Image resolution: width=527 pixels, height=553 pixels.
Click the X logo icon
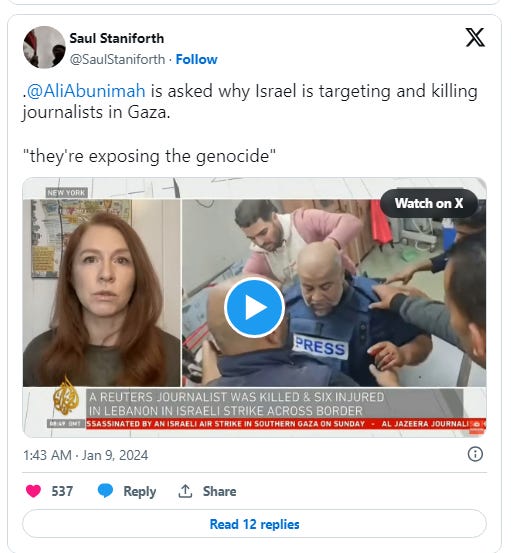(x=475, y=37)
